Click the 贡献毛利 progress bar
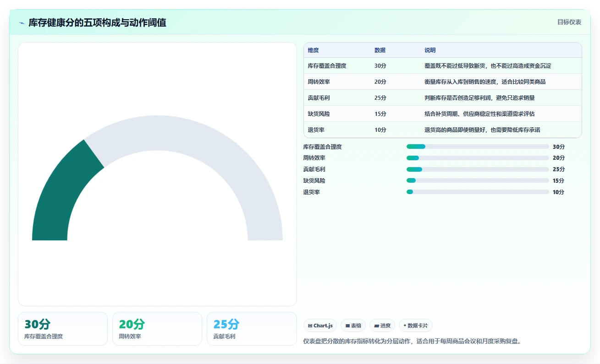 (x=478, y=169)
